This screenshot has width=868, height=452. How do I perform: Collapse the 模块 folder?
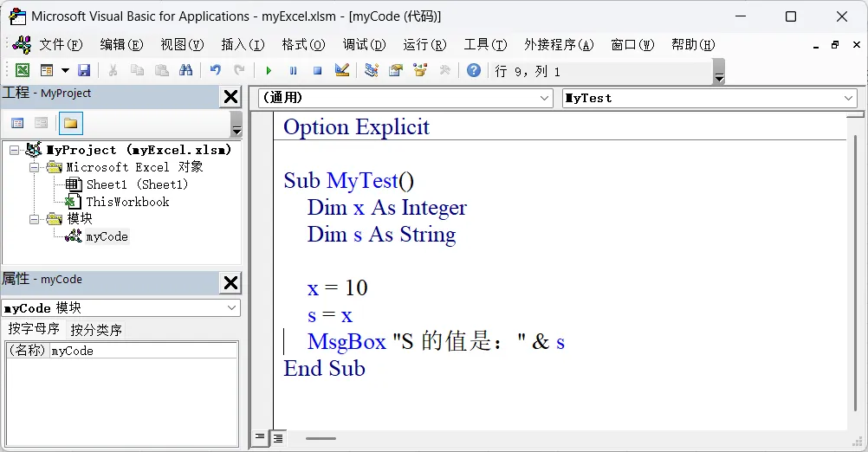35,219
